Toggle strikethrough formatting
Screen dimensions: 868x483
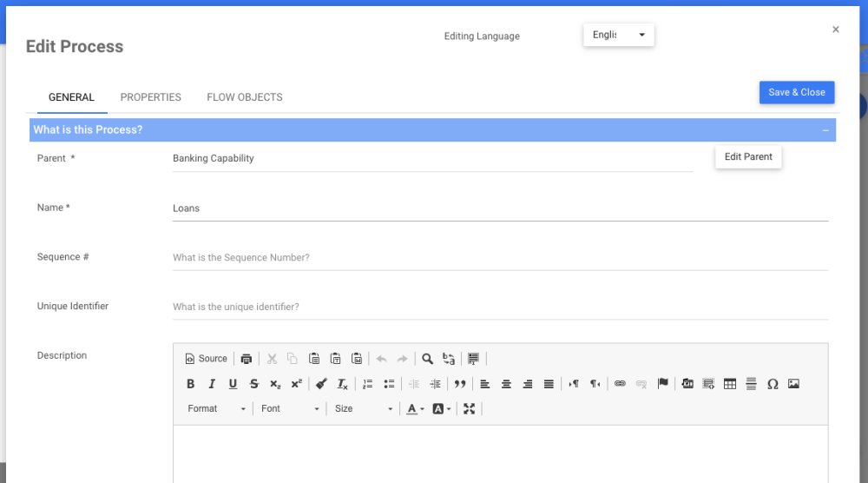254,384
